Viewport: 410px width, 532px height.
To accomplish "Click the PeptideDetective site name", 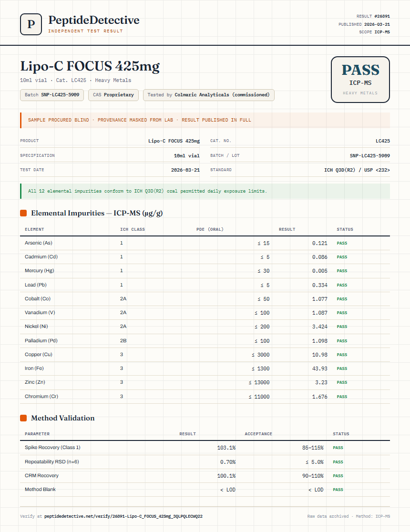I will point(93,20).
